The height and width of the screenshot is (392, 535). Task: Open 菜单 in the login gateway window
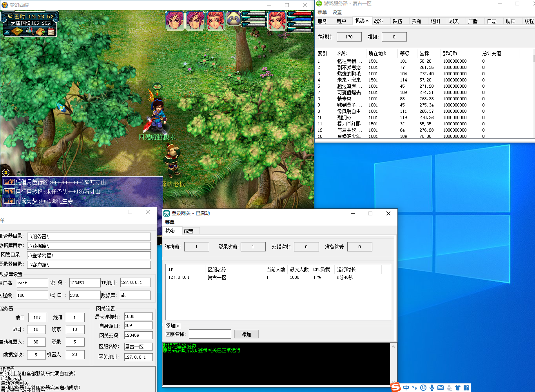coord(170,222)
